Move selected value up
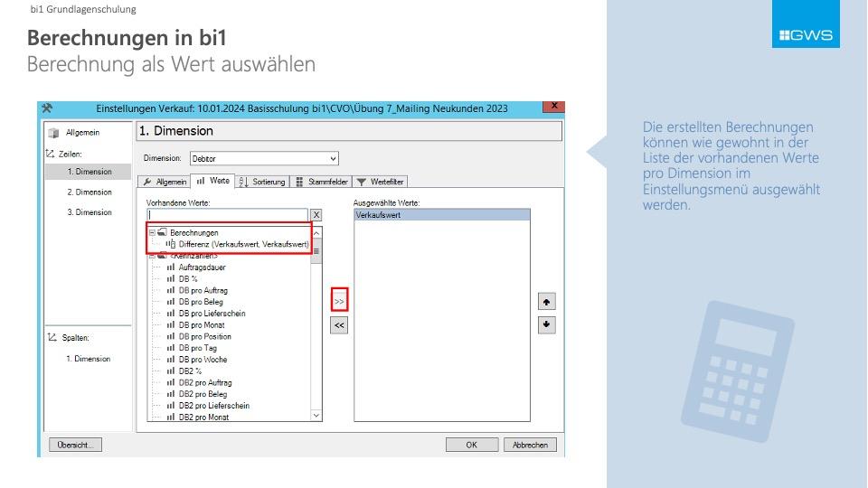This screenshot has width=868, height=488. coord(546,302)
